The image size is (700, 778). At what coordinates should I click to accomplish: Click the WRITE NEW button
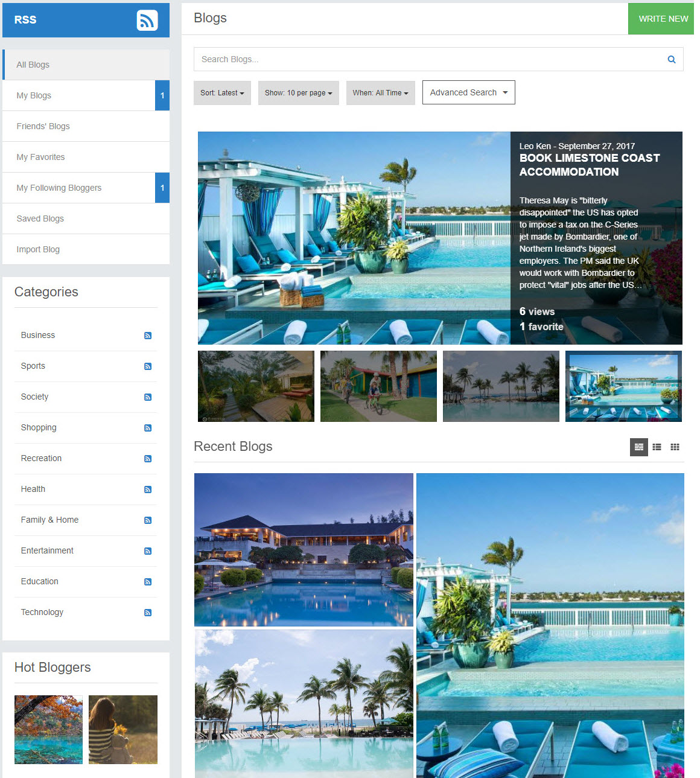[663, 19]
